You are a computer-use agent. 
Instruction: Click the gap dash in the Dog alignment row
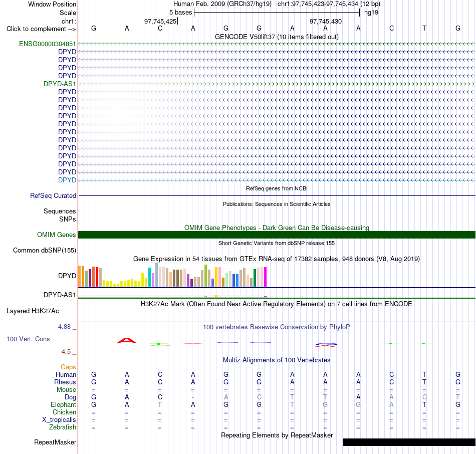tap(193, 397)
